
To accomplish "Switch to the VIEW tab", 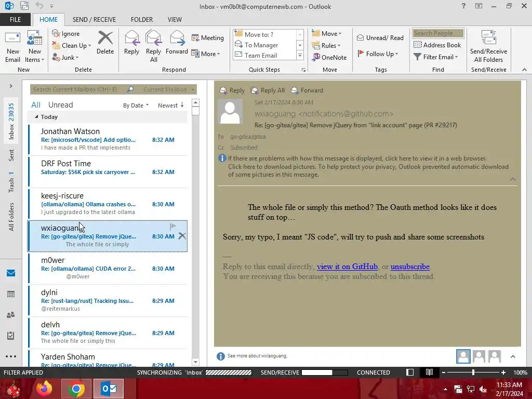I will 175,19.
